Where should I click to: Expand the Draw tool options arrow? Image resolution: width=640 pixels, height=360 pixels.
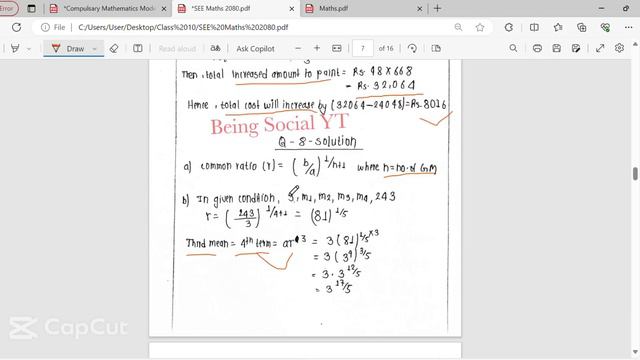click(95, 49)
